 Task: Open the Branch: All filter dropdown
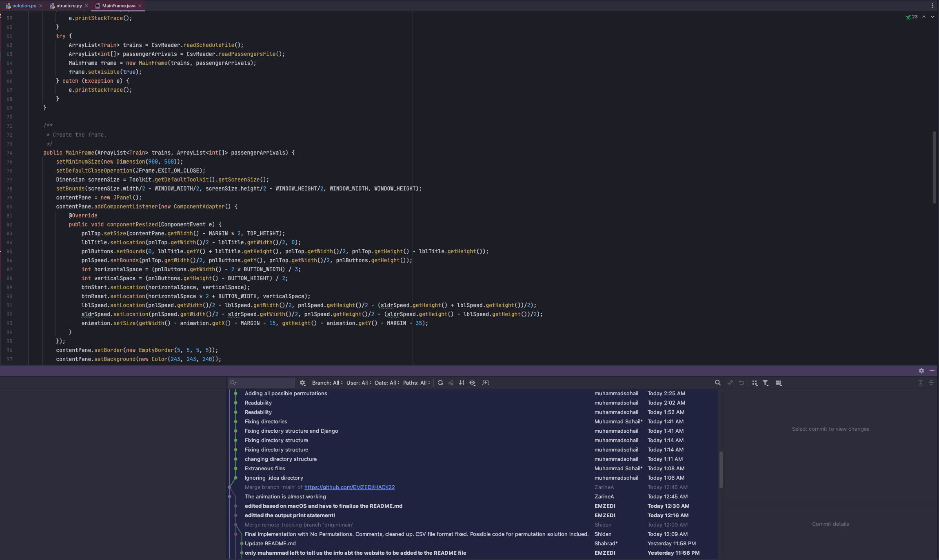click(327, 383)
